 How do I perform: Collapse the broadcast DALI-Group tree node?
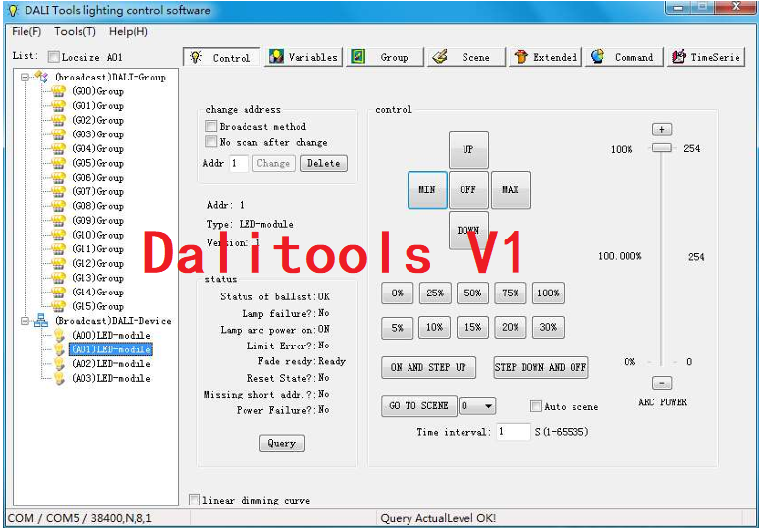coord(26,77)
